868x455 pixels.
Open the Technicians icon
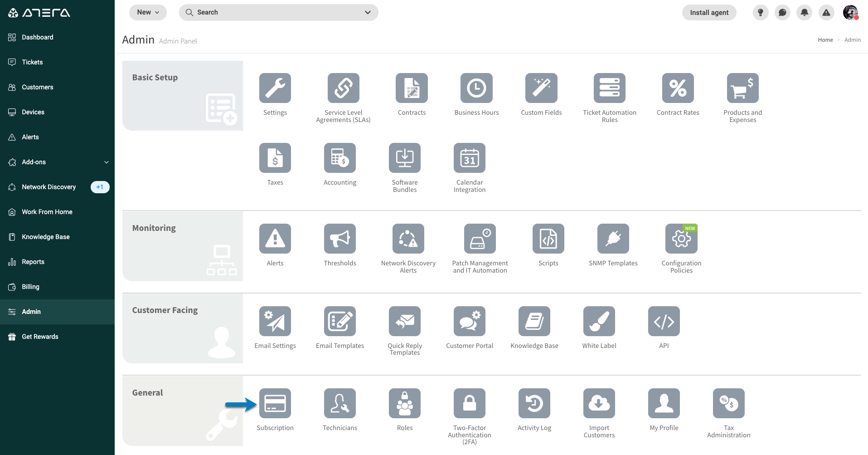(340, 403)
